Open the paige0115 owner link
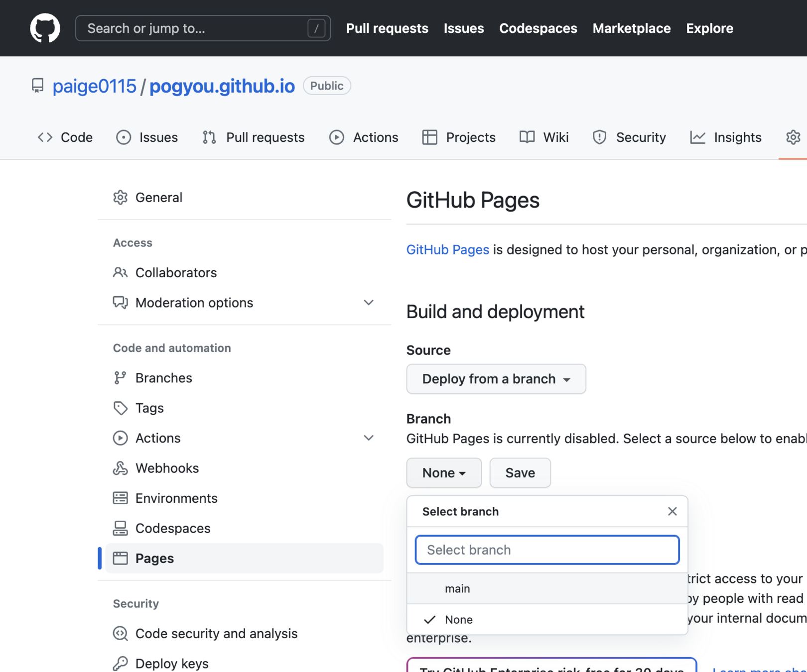The image size is (807, 672). pyautogui.click(x=94, y=86)
